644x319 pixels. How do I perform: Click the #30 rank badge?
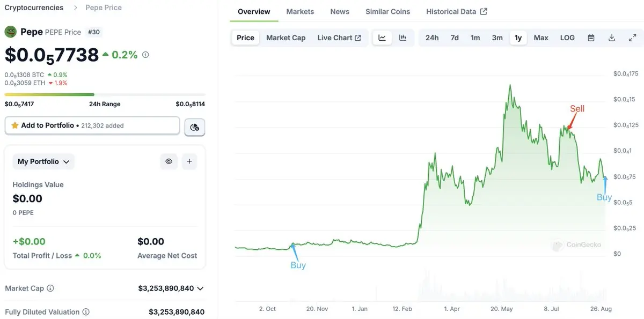[x=93, y=32]
